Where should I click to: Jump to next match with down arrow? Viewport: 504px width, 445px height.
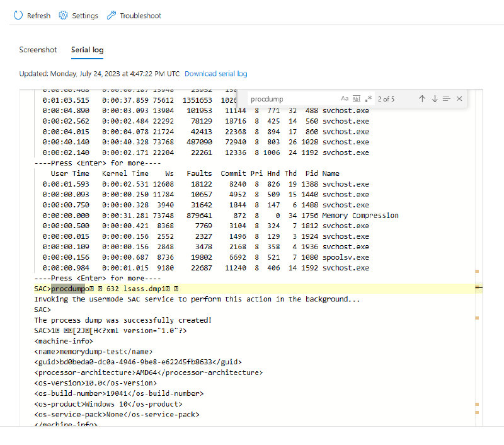point(435,99)
